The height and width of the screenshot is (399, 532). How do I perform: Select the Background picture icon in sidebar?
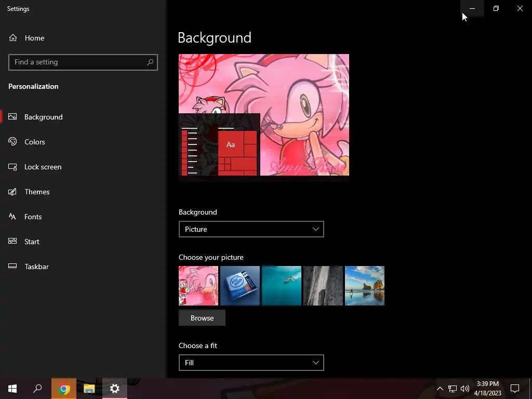[x=12, y=117]
